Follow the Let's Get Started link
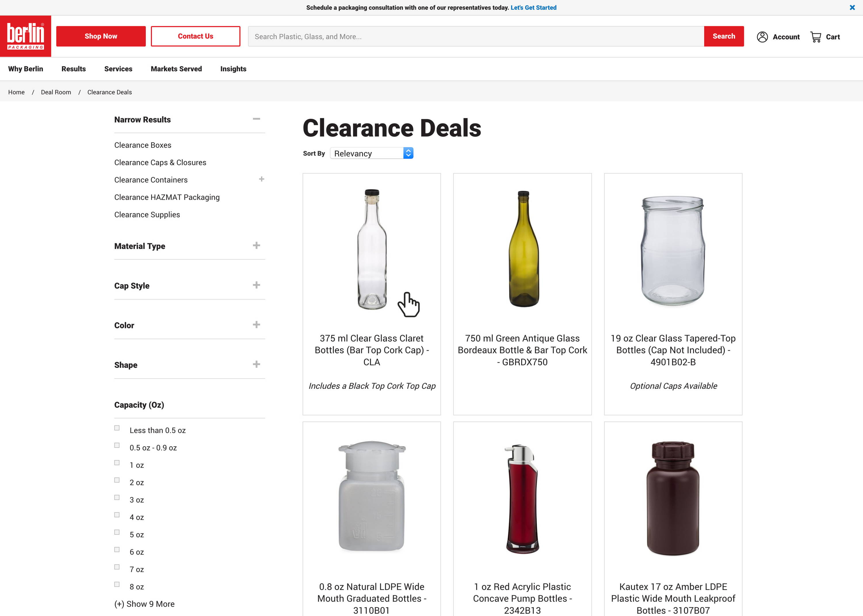Screen dimensions: 863x616 coord(533,7)
